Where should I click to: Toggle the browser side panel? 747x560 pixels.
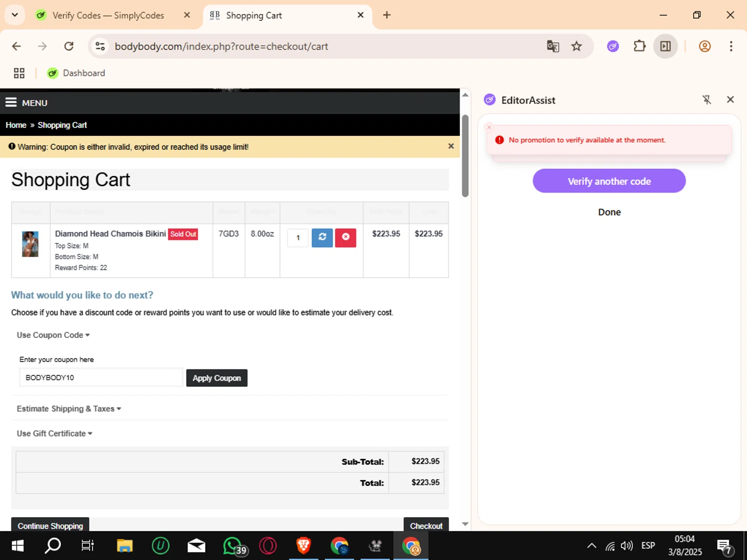[x=665, y=46]
